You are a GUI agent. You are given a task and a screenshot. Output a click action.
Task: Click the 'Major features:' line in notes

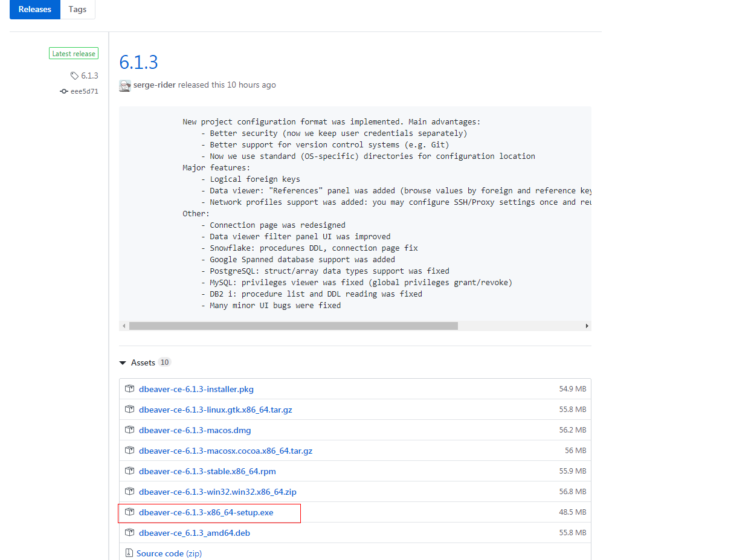tap(216, 167)
